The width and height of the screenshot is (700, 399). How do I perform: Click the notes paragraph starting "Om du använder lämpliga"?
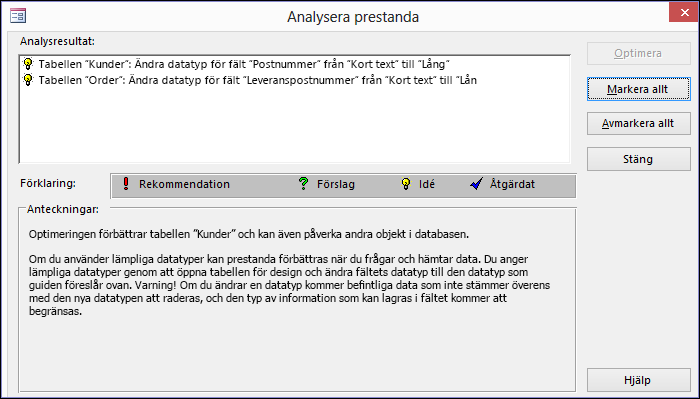pyautogui.click(x=289, y=285)
